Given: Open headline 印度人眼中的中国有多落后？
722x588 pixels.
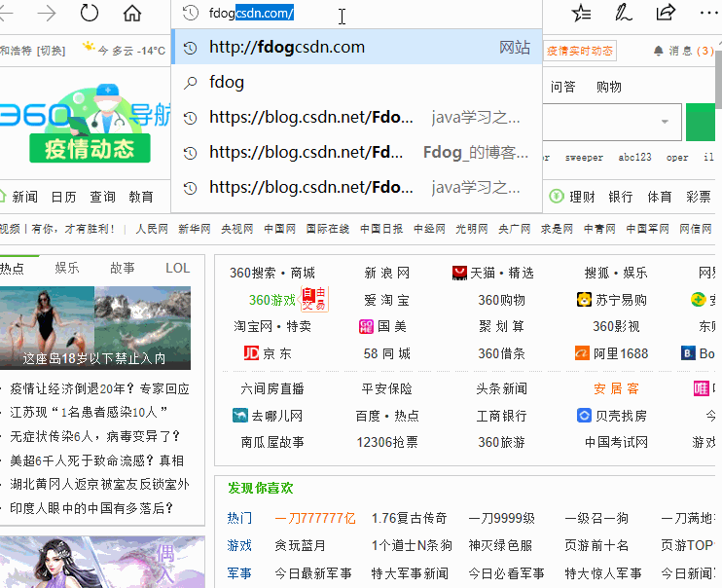Looking at the screenshot, I should (x=91, y=508).
